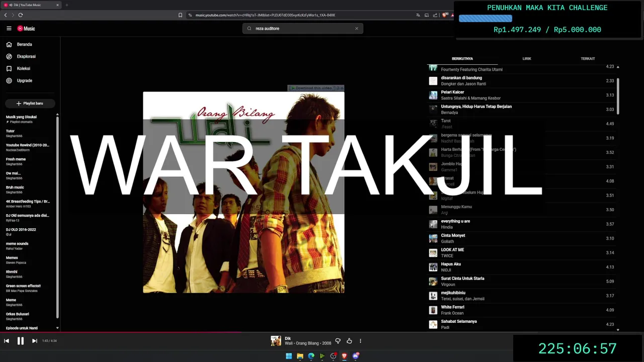The image size is (644, 362).
Task: Play everything u are by Hindia
Action: pos(522,224)
